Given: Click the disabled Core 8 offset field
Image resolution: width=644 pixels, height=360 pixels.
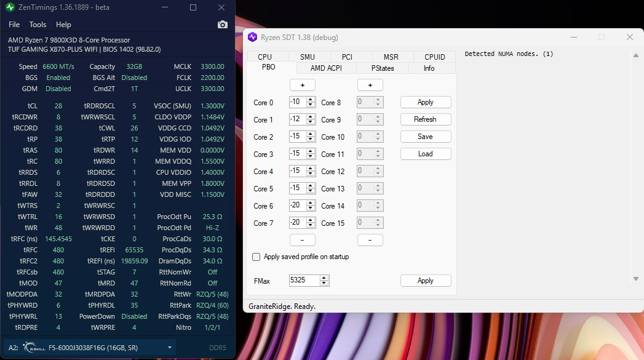Looking at the screenshot, I should pyautogui.click(x=365, y=102).
